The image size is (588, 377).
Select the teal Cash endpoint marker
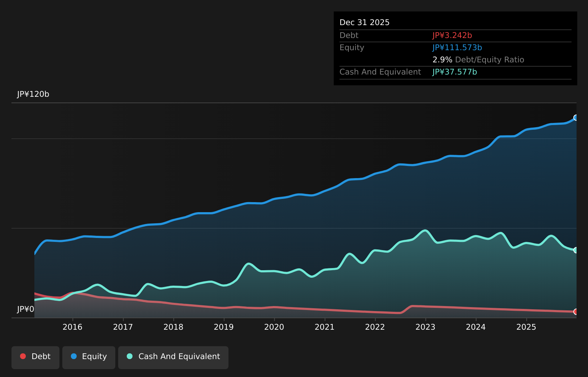[576, 250]
